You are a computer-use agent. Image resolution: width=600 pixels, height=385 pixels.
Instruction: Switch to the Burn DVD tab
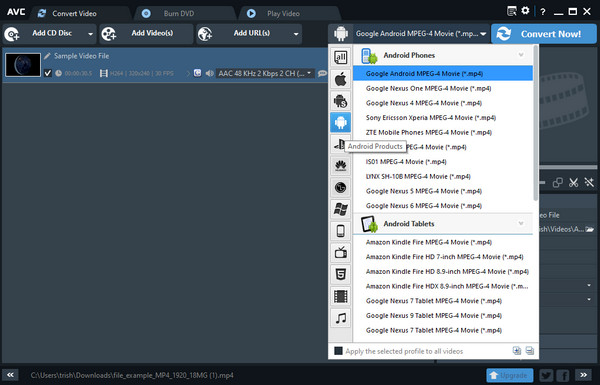pyautogui.click(x=178, y=14)
